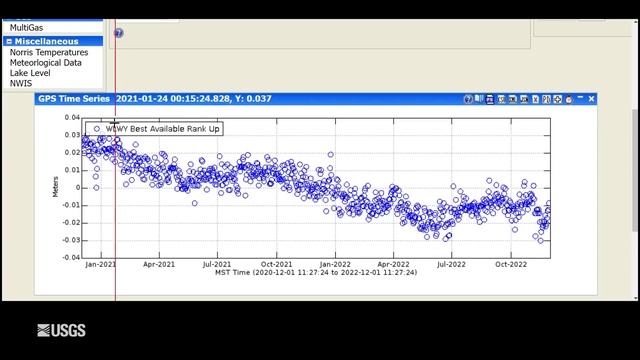Click the Oct-2022 x-axis tick label
640x360 pixels.
point(511,264)
